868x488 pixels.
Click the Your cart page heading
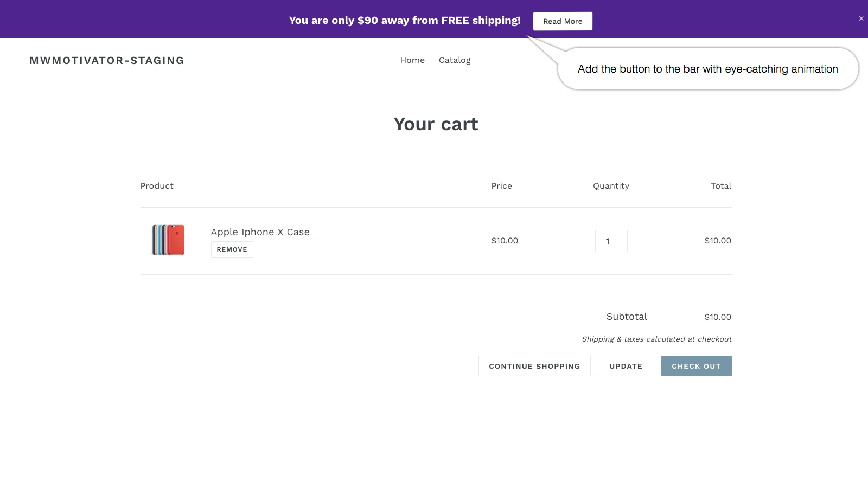(436, 124)
